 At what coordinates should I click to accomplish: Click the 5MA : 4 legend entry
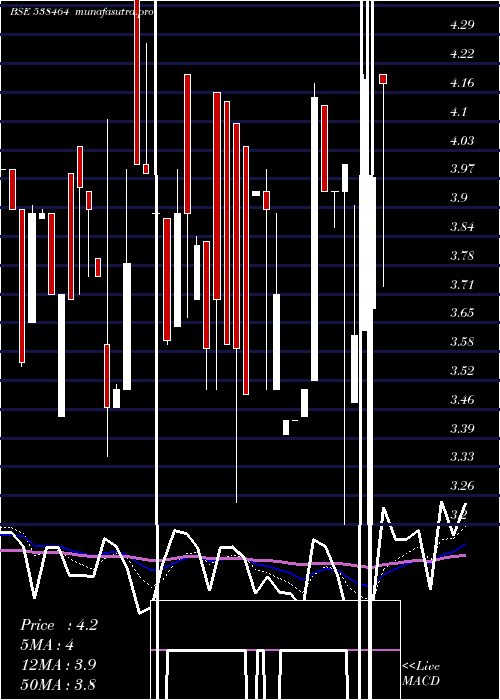(x=47, y=645)
